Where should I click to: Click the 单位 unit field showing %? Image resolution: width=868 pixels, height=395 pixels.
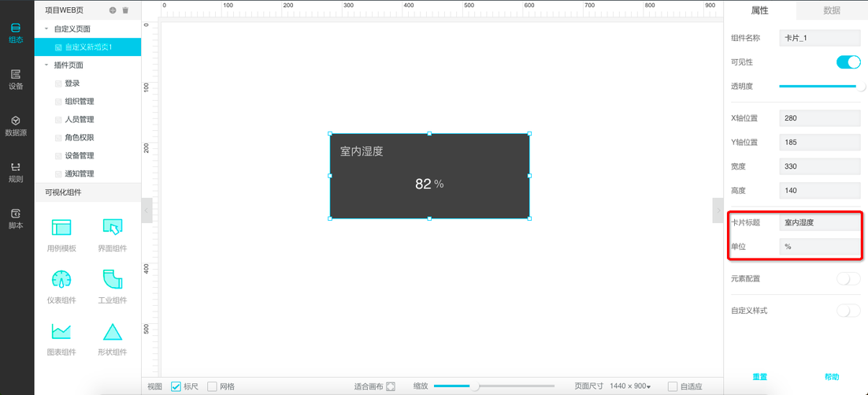point(820,247)
